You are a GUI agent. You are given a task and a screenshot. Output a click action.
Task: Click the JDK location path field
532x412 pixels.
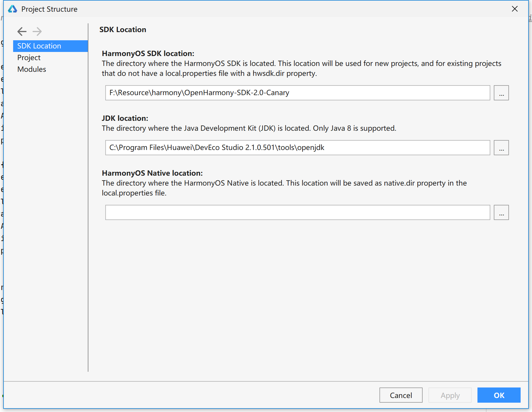tap(297, 148)
